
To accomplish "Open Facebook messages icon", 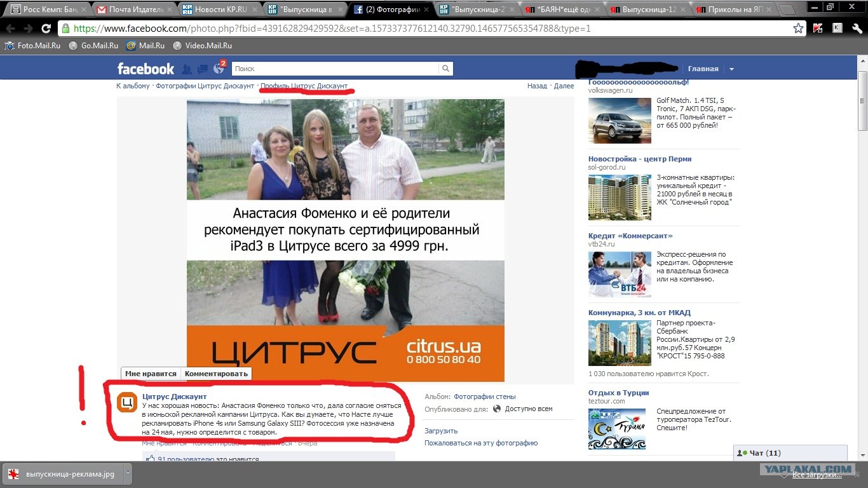I will point(203,69).
